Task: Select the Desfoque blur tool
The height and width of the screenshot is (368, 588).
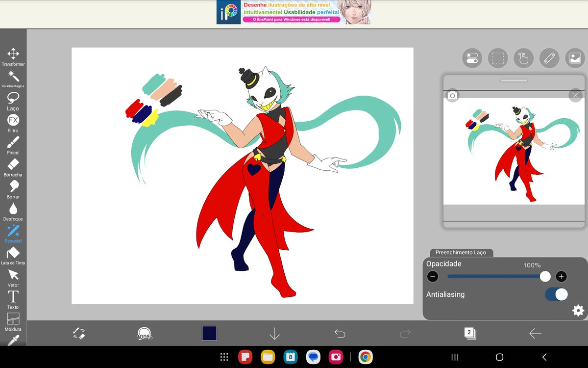Action: point(13,211)
